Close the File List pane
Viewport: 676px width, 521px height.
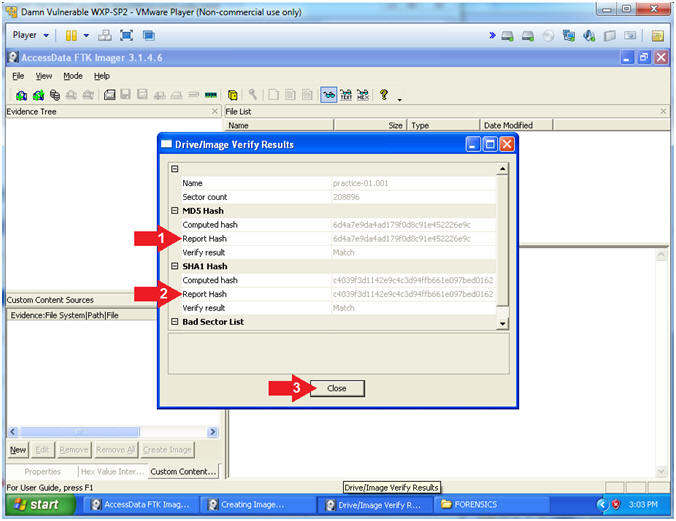(663, 111)
